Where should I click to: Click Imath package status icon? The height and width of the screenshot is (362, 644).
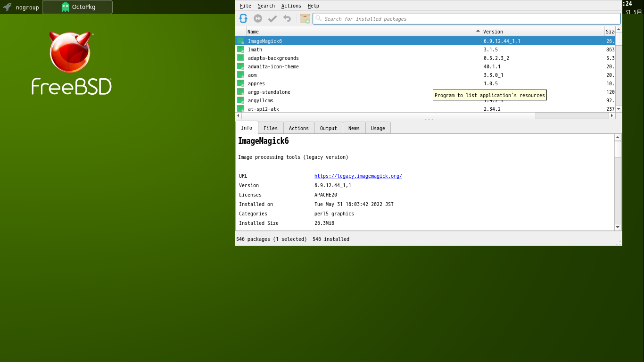(240, 49)
